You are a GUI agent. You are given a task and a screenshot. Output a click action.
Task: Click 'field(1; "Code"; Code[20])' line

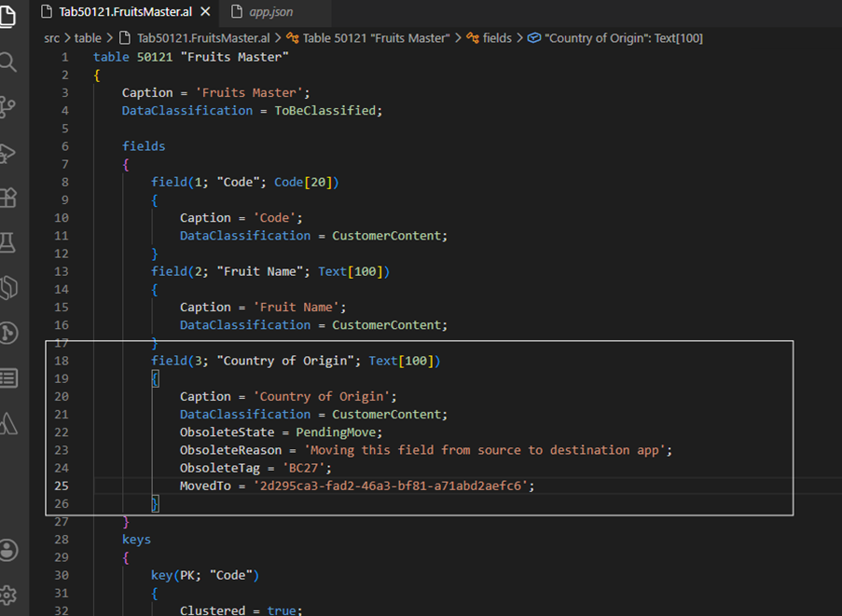point(245,182)
